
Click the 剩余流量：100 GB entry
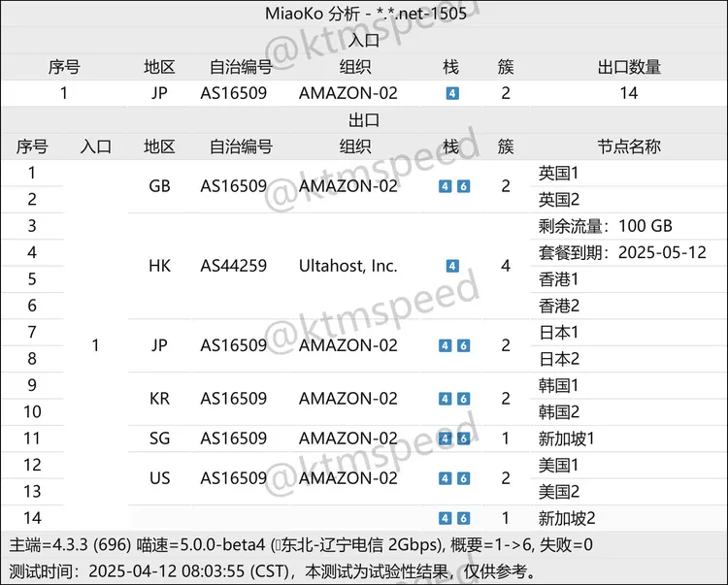pos(605,226)
